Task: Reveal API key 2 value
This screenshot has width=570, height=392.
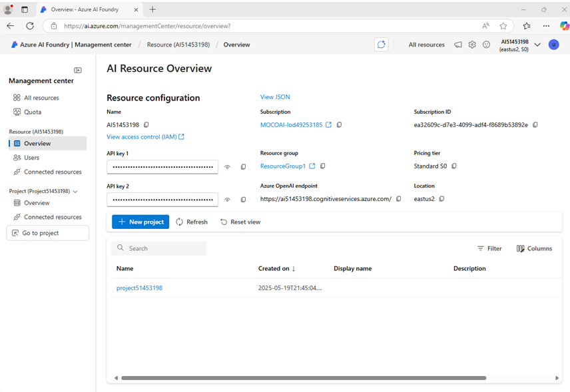Action: click(227, 200)
